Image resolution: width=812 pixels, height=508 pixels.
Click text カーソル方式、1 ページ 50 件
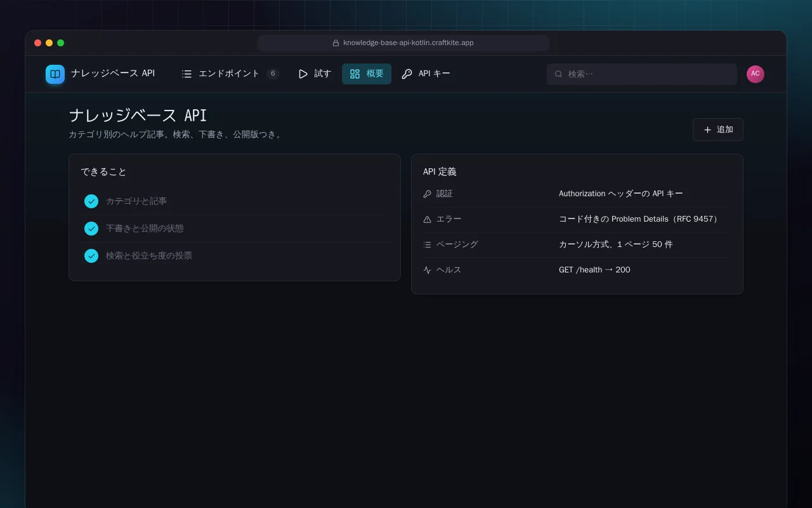click(615, 244)
